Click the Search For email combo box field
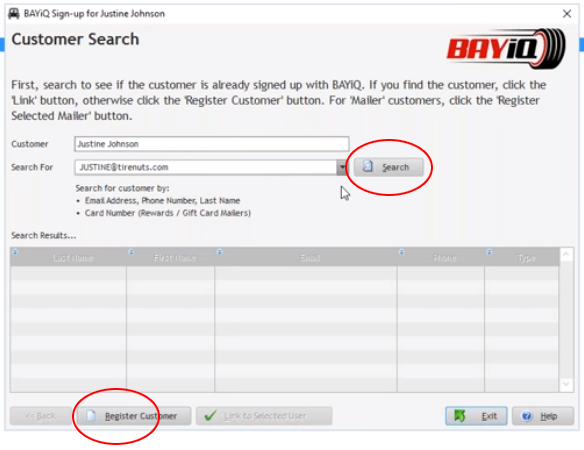Viewport: 584px width, 450px height. click(206, 167)
